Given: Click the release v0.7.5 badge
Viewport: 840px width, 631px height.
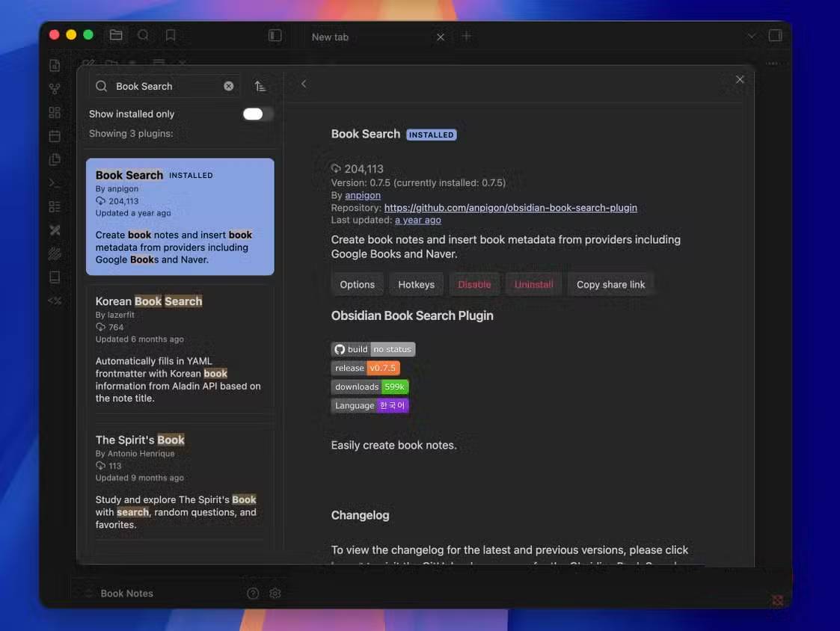Looking at the screenshot, I should (x=365, y=368).
